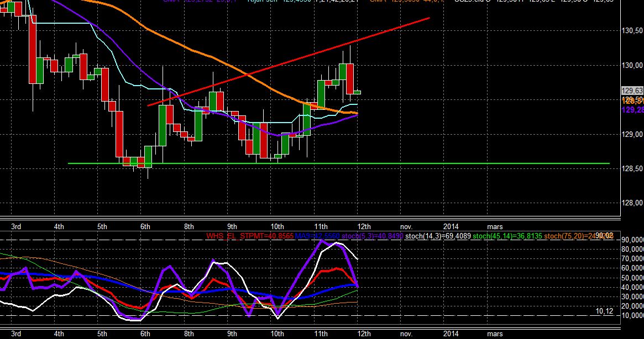Click 6th on stochastic panel time axis

click(x=145, y=333)
